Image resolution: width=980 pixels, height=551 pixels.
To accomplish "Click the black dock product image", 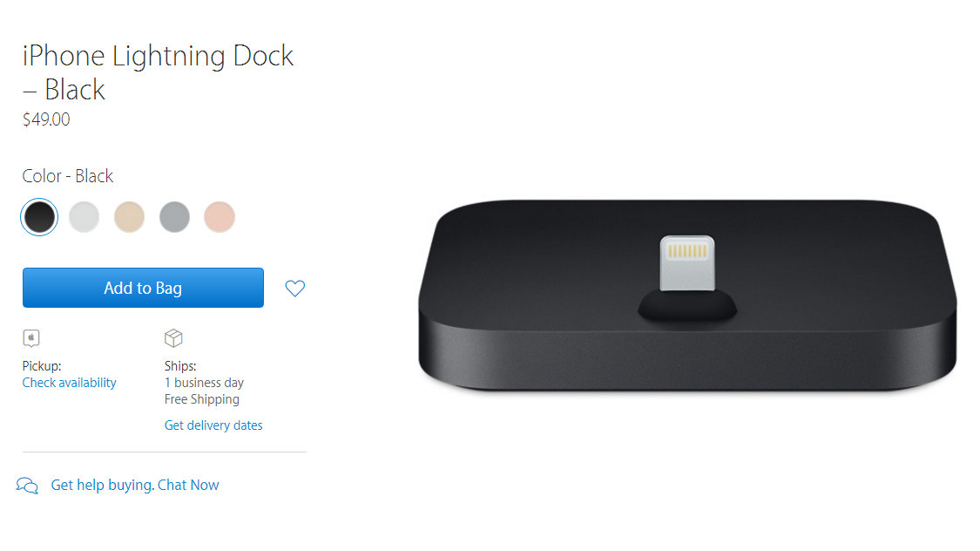I will pos(687,296).
